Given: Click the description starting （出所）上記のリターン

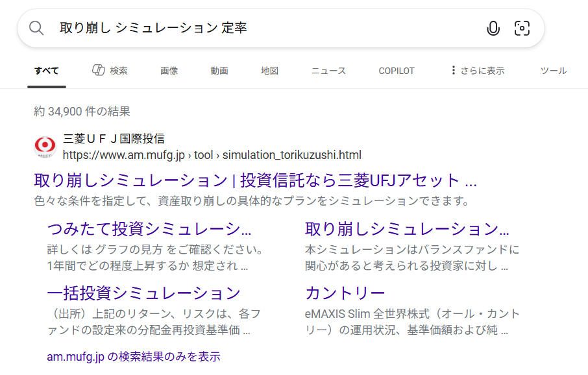Looking at the screenshot, I should (x=154, y=322).
